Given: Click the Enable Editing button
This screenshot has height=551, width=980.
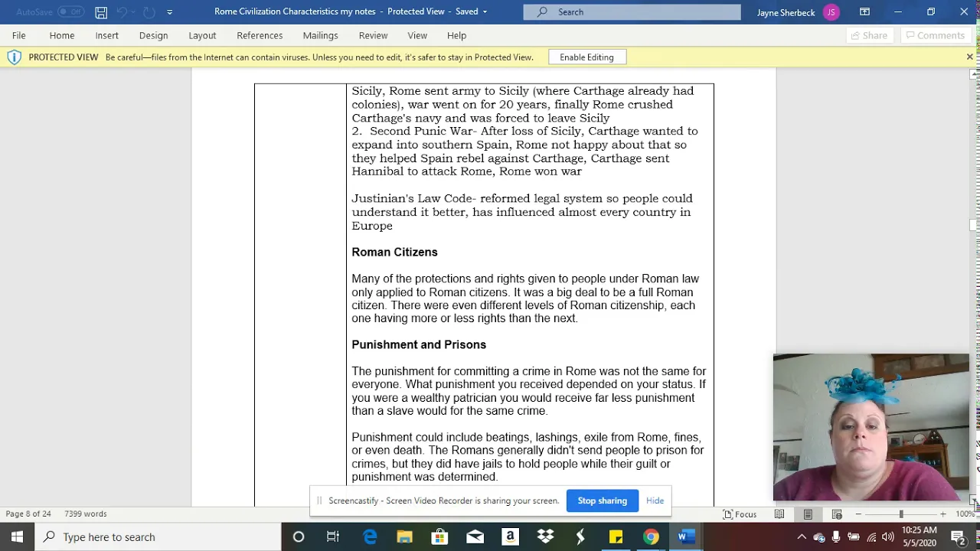Looking at the screenshot, I should pos(586,57).
